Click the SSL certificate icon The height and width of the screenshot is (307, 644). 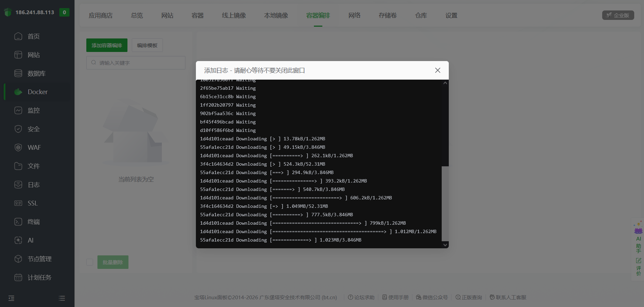click(18, 203)
